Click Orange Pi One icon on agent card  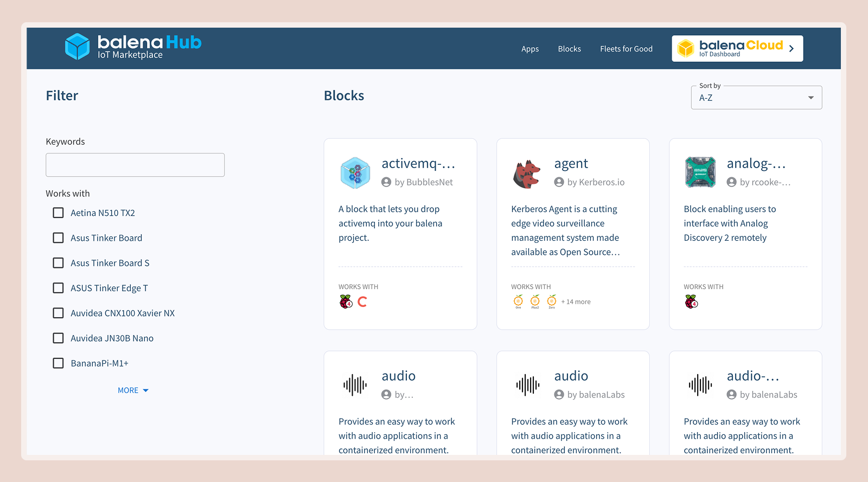click(x=518, y=301)
